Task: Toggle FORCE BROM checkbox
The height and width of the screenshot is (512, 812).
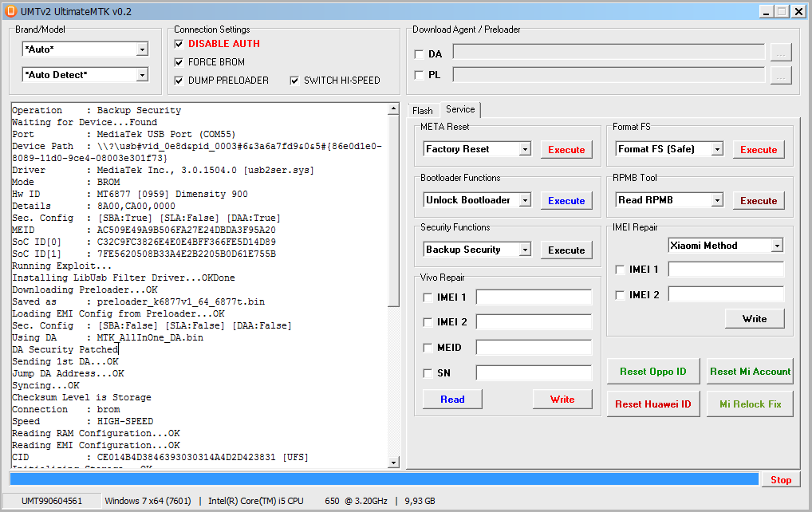Action: pyautogui.click(x=179, y=63)
